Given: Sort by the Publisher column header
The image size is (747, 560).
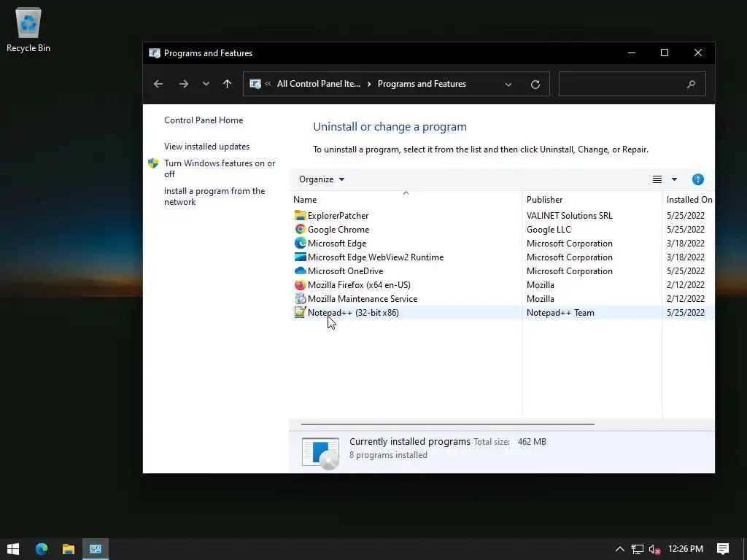Looking at the screenshot, I should (592, 200).
